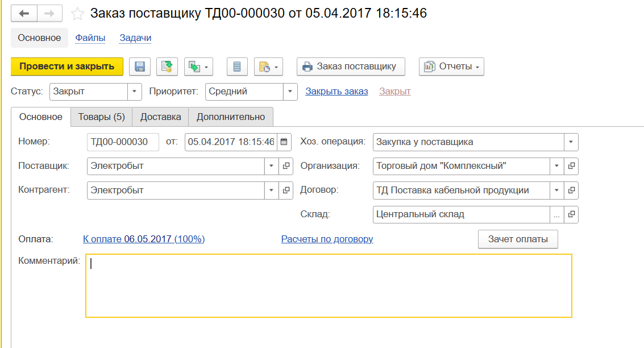The width and height of the screenshot is (644, 348).
Task: Open the reminder document icon dropdown
Action: [x=268, y=67]
